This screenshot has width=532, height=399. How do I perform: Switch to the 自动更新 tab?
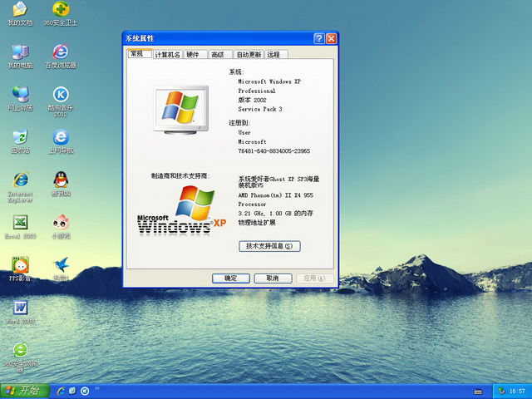(249, 54)
